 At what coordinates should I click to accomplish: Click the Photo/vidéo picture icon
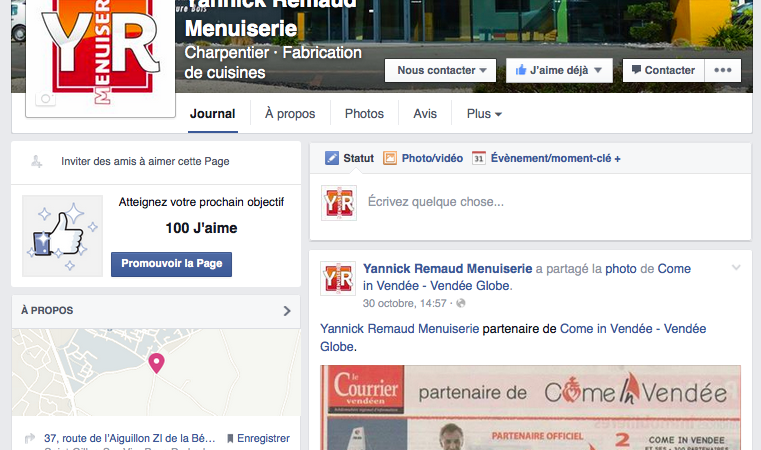pyautogui.click(x=390, y=158)
